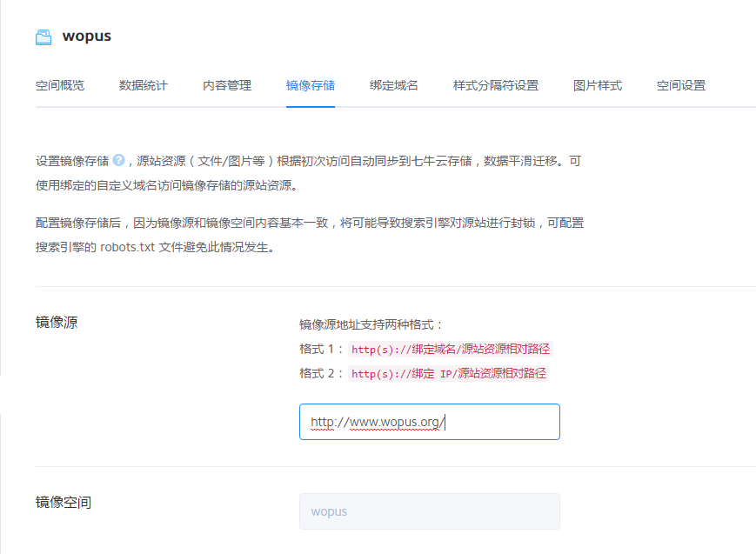Click the 格式 2 IP example code
This screenshot has height=554, width=756.
tap(448, 373)
